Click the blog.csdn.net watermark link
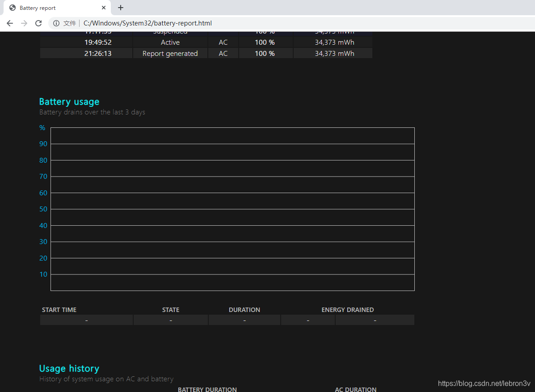 coord(484,384)
